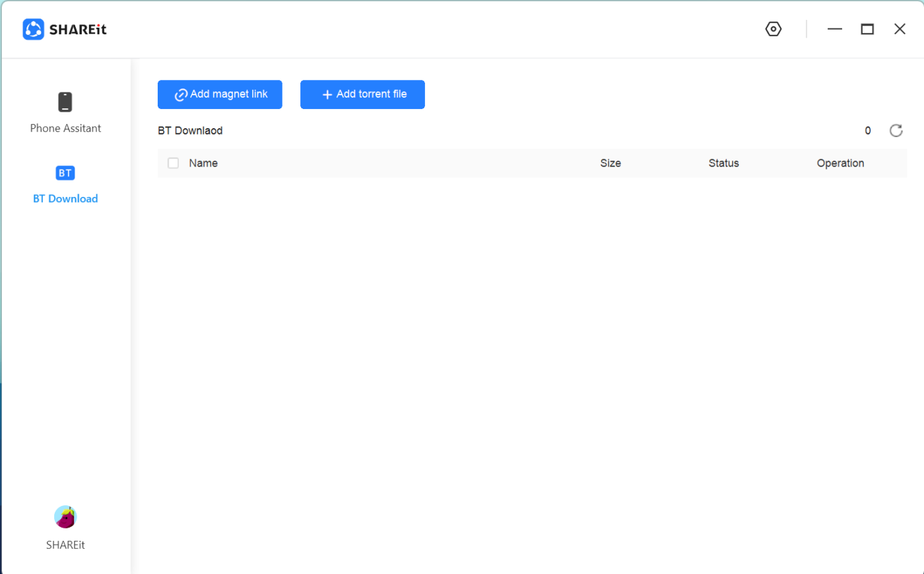Viewport: 924px width, 574px height.
Task: Click the download count showing 0
Action: [867, 130]
